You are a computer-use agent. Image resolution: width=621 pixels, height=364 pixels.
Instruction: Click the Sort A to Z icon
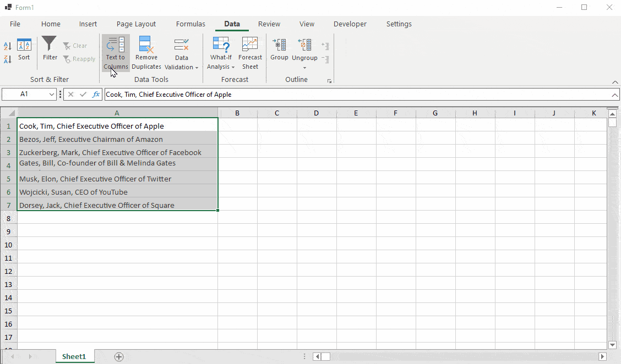click(x=8, y=46)
